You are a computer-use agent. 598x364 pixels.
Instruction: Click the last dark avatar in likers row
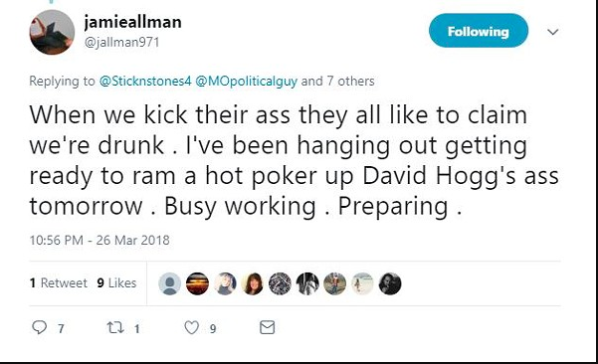click(390, 283)
